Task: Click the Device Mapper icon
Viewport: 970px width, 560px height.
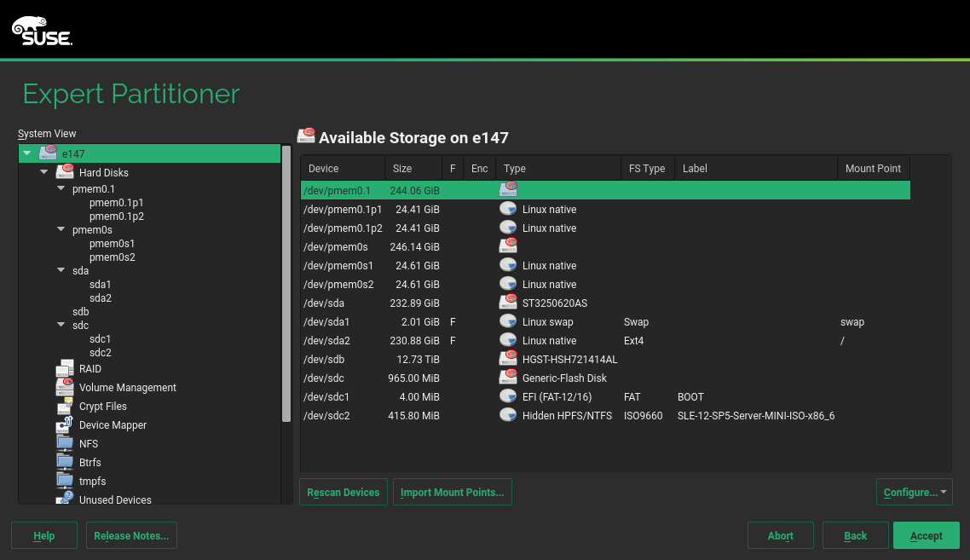Action: tap(65, 425)
